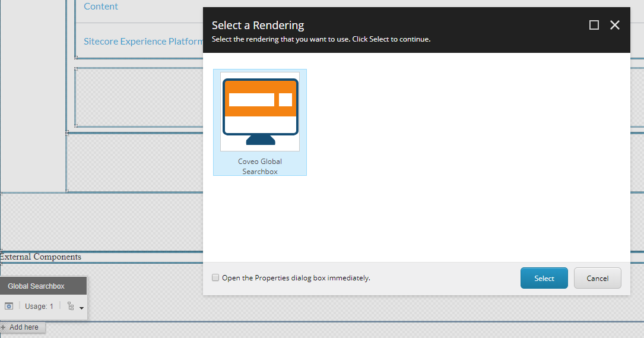Click the Coveo Global Searchbox label text
The height and width of the screenshot is (338, 644).
click(x=260, y=166)
